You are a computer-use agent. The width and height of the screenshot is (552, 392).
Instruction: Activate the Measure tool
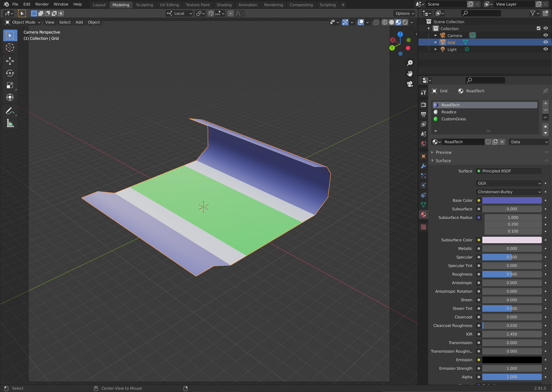click(x=10, y=123)
